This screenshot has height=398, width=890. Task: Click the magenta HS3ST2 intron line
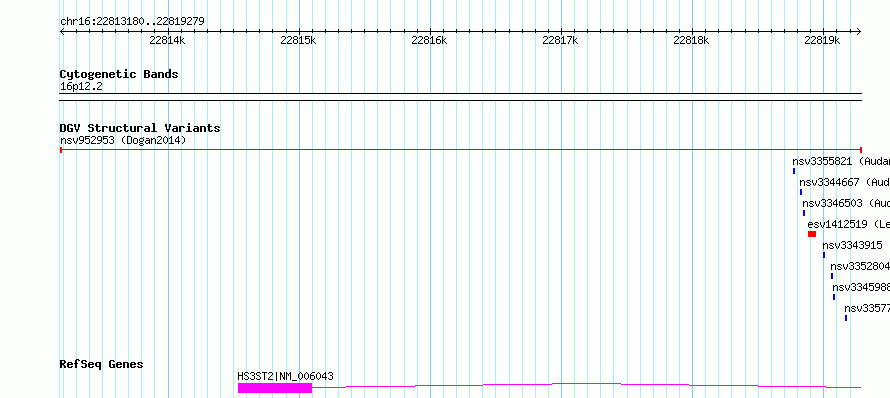pyautogui.click(x=586, y=386)
